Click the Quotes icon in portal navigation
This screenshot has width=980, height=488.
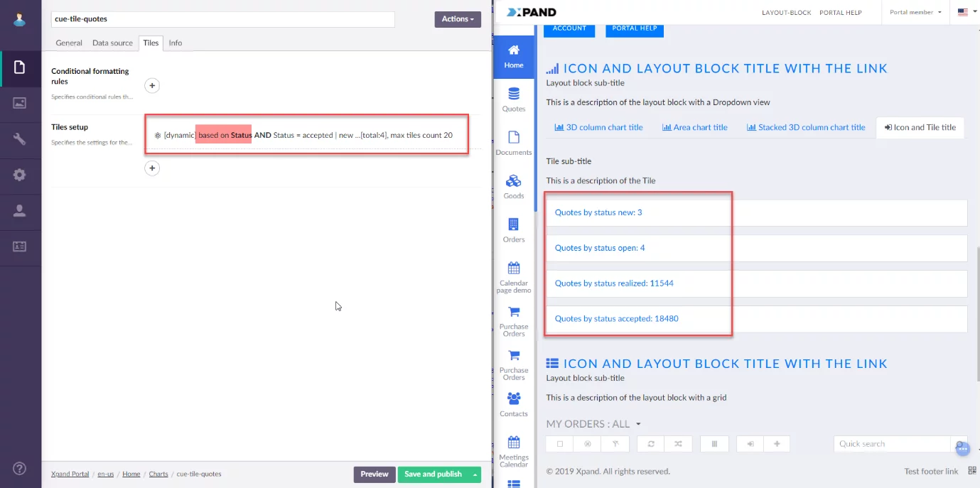tap(513, 99)
